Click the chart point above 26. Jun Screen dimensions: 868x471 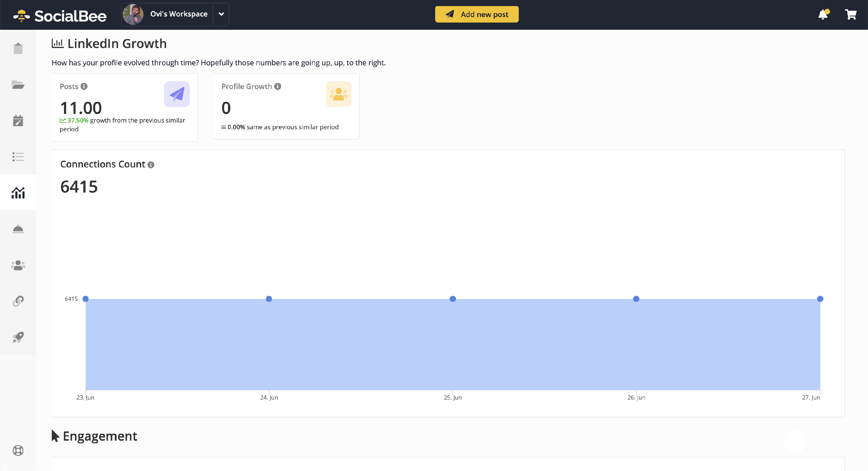click(x=636, y=299)
